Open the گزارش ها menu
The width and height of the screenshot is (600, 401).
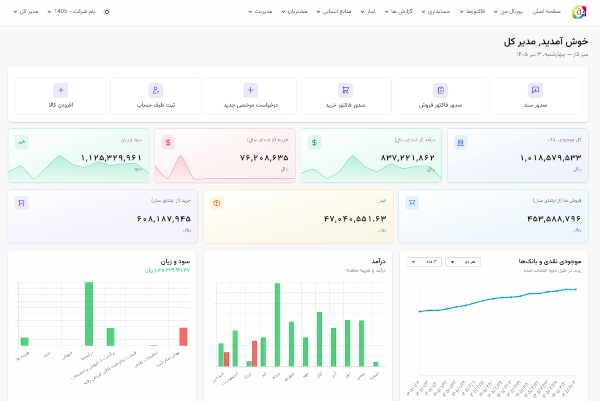[x=398, y=11]
